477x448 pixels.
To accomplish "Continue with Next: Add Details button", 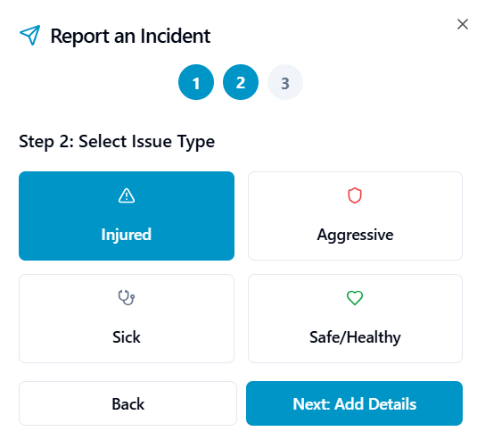I will pos(354,403).
